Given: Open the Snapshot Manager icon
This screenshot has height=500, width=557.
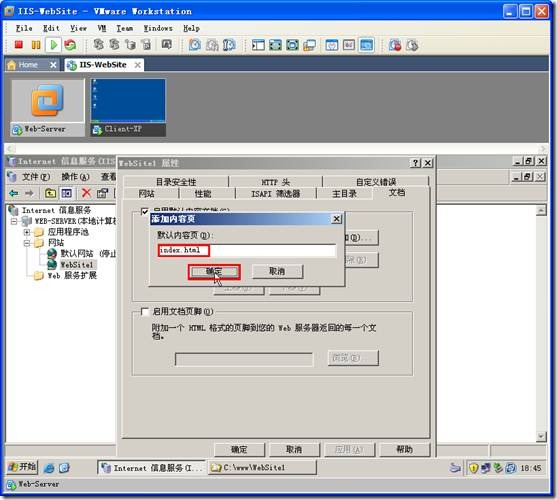Looking at the screenshot, I should click(x=229, y=45).
